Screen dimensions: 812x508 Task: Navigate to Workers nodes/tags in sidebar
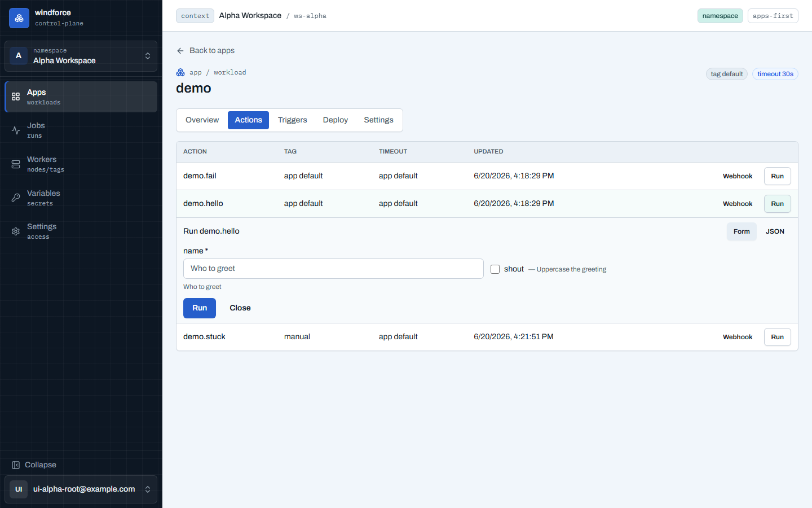coord(81,164)
